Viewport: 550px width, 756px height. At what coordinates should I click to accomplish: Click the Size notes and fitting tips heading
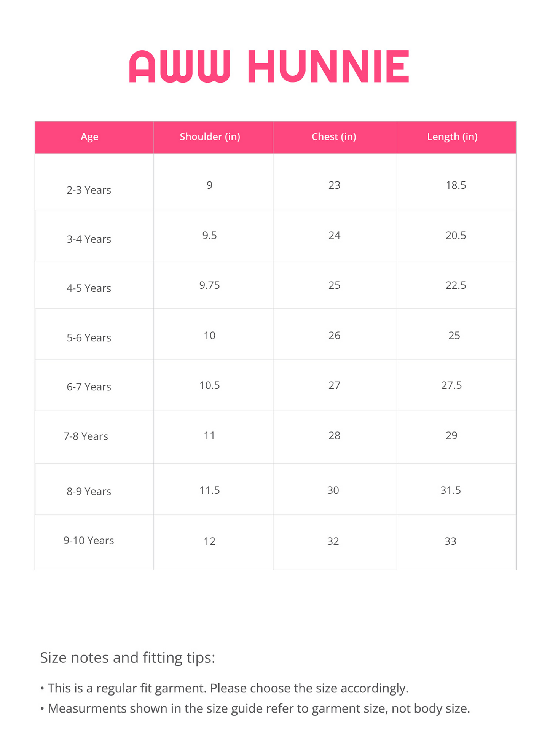[128, 658]
